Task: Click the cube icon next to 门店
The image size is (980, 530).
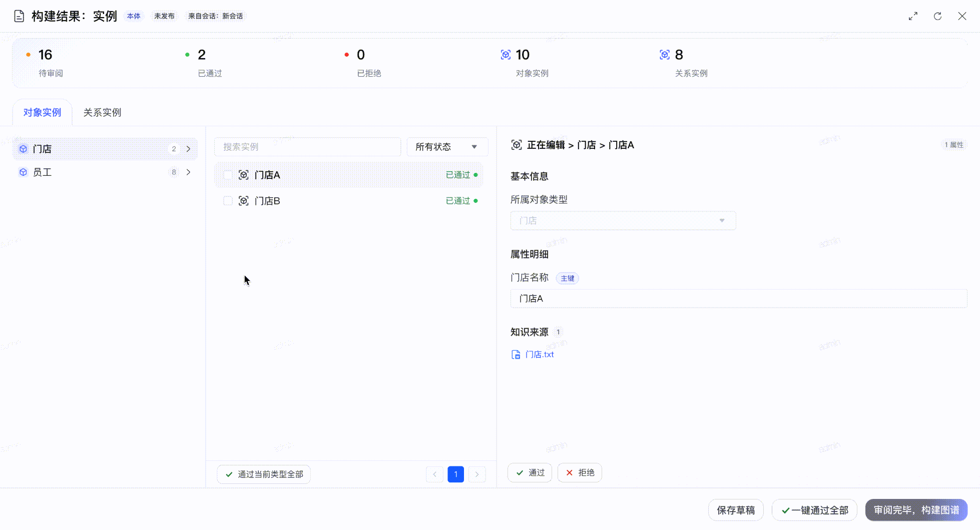Action: (23, 149)
